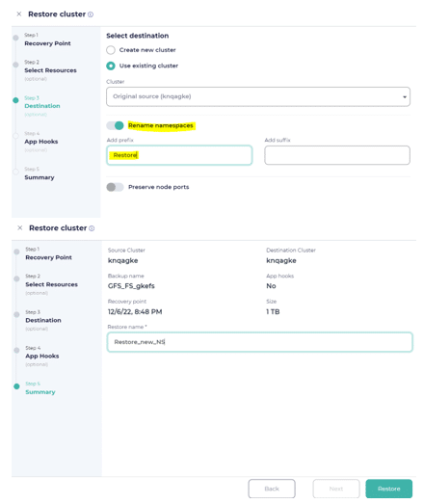Go to Step 1 Recovery Point in upper wizard

[47, 40]
